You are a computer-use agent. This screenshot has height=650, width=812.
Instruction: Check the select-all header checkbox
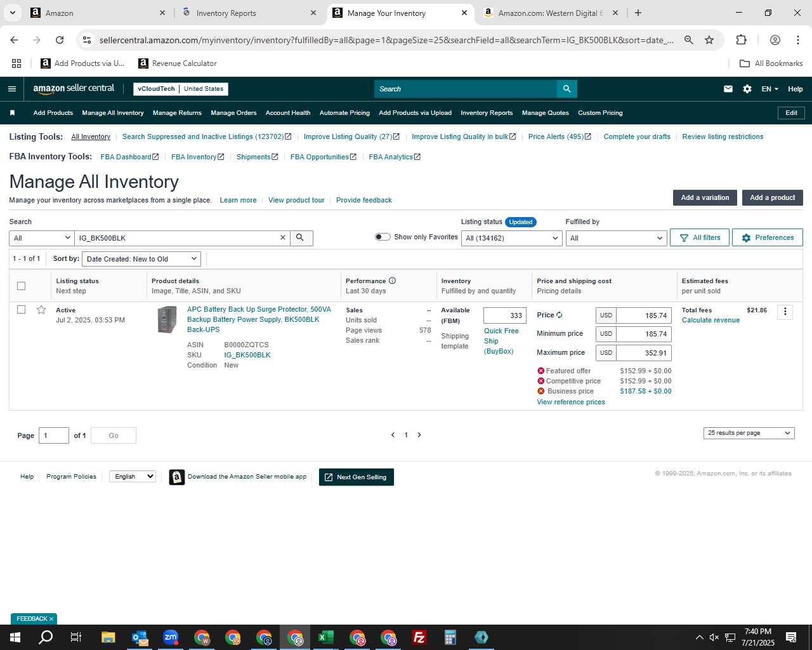(x=21, y=286)
